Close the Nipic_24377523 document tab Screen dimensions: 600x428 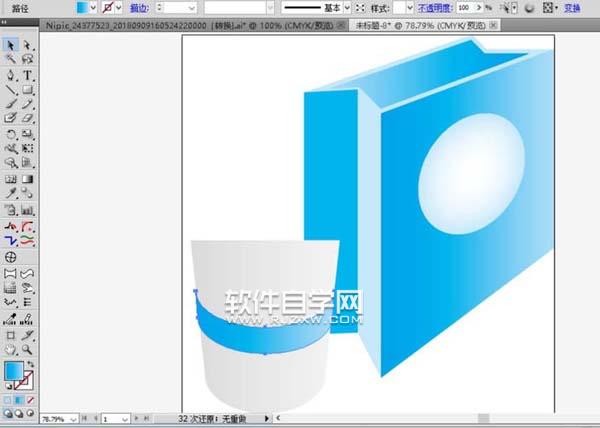point(340,26)
